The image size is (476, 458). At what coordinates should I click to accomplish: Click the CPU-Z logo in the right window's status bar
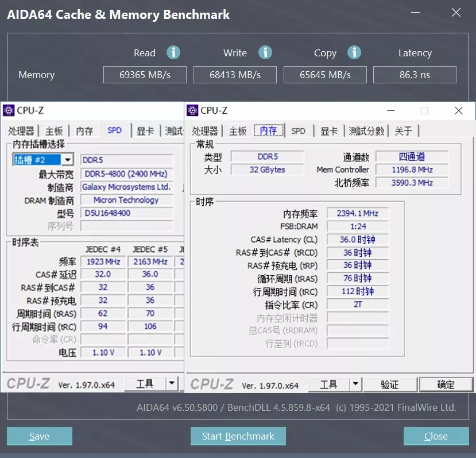pyautogui.click(x=212, y=383)
